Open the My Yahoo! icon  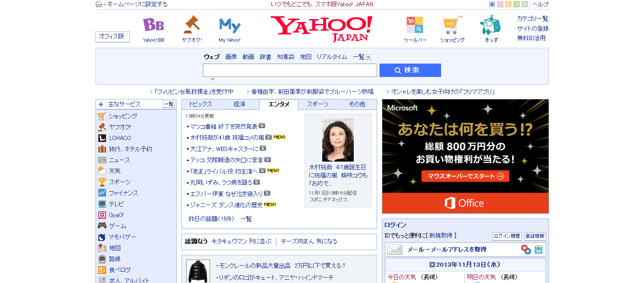point(230,25)
